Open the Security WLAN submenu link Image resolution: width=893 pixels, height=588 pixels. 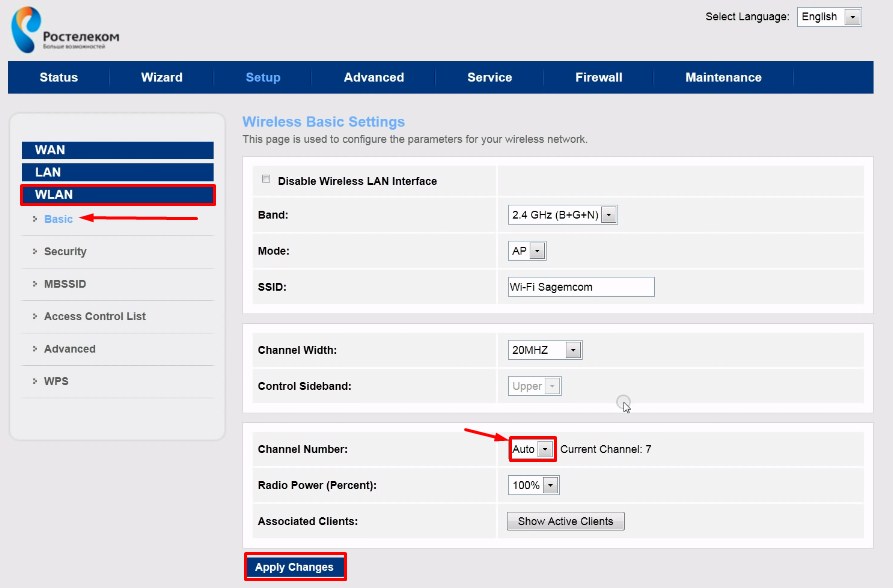pyautogui.click(x=65, y=251)
